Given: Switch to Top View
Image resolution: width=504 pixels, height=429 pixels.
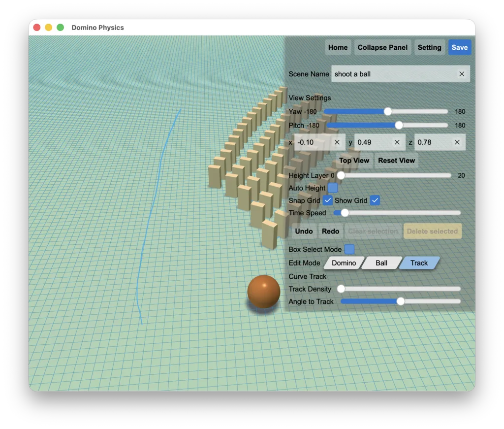Looking at the screenshot, I should tap(354, 161).
